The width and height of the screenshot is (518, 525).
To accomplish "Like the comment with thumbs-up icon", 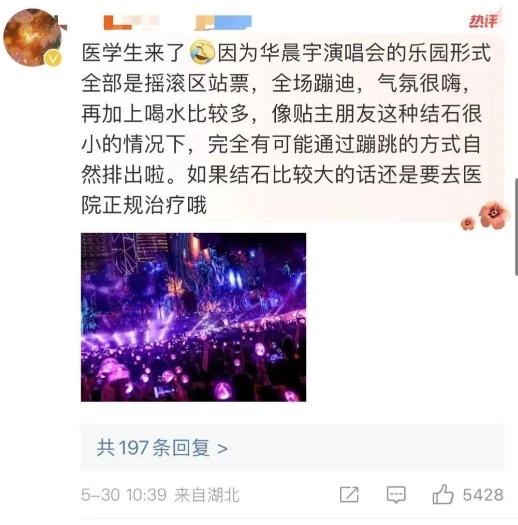I will tap(443, 494).
